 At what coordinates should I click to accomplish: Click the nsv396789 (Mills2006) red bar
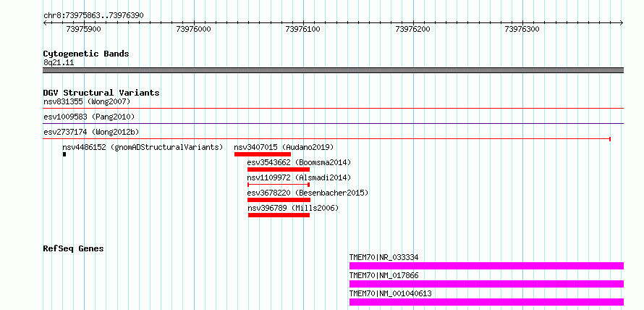pos(279,215)
